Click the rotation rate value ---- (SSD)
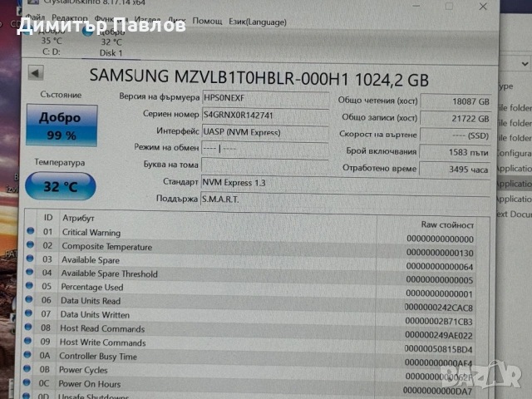The width and height of the screenshot is (532, 399). click(456, 135)
